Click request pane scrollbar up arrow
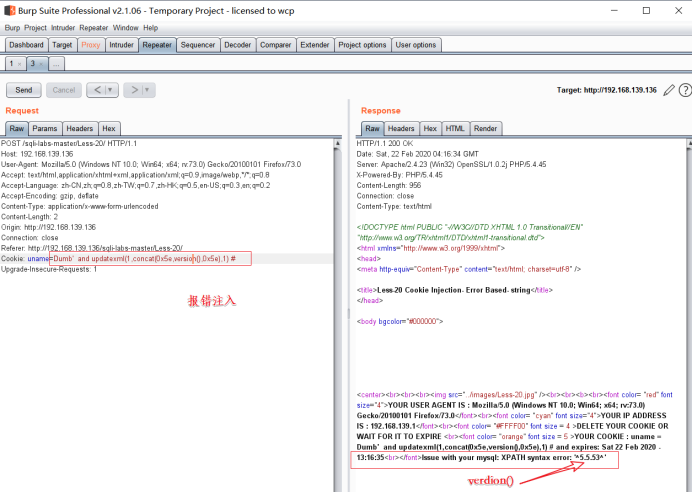Viewport: 692px width, 493px height. point(338,143)
